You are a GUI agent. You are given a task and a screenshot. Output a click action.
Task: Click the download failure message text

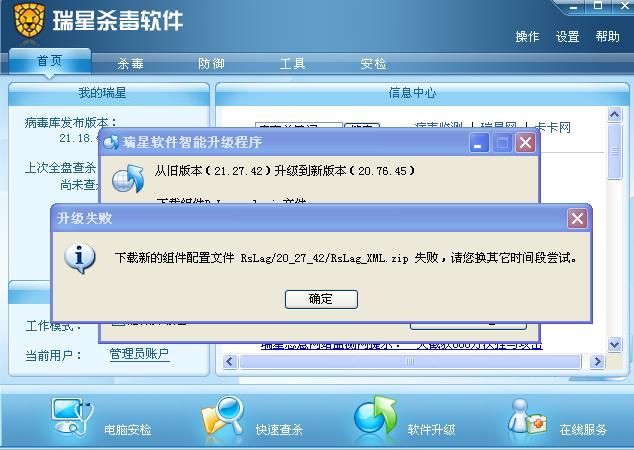coord(346,258)
